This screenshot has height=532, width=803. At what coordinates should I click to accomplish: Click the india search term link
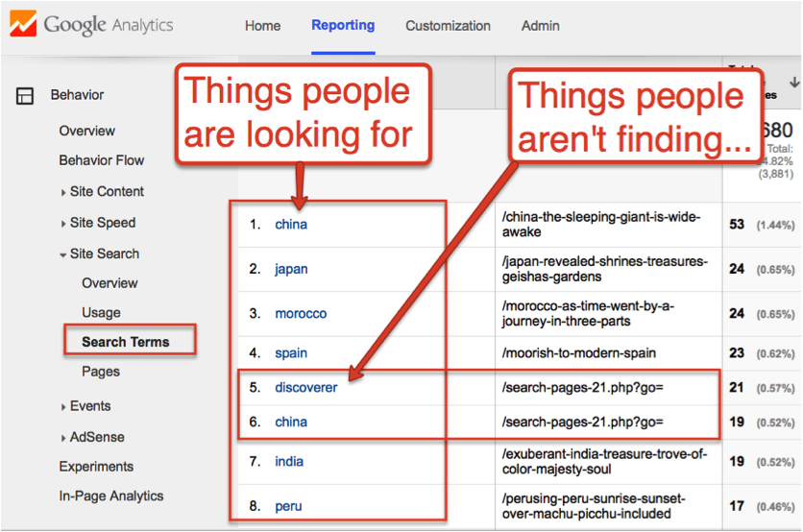pos(289,462)
